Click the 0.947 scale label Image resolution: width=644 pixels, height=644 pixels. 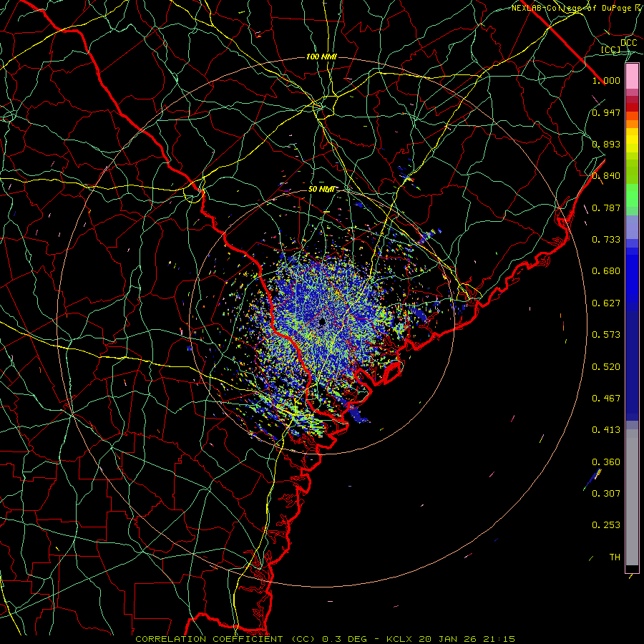[606, 112]
